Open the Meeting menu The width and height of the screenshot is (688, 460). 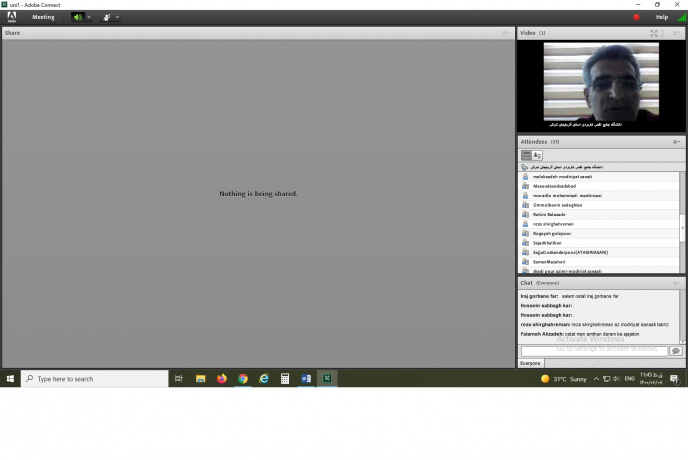(43, 17)
